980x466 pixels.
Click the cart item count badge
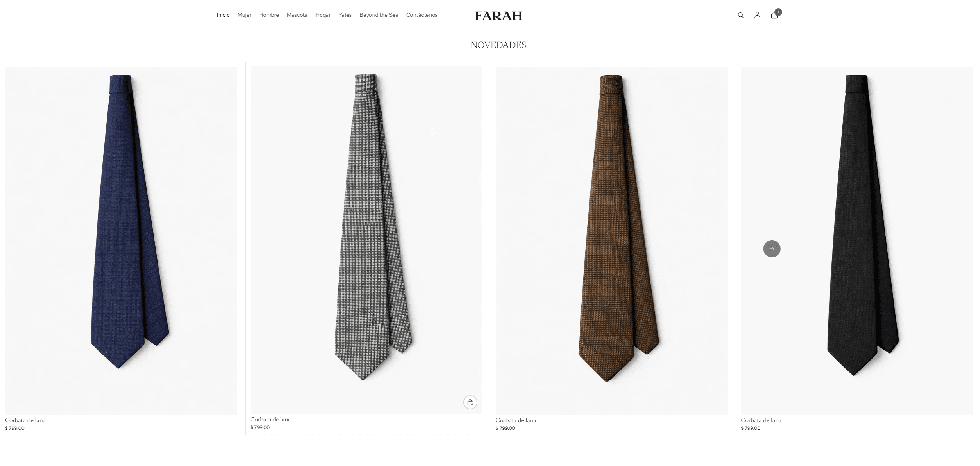778,12
